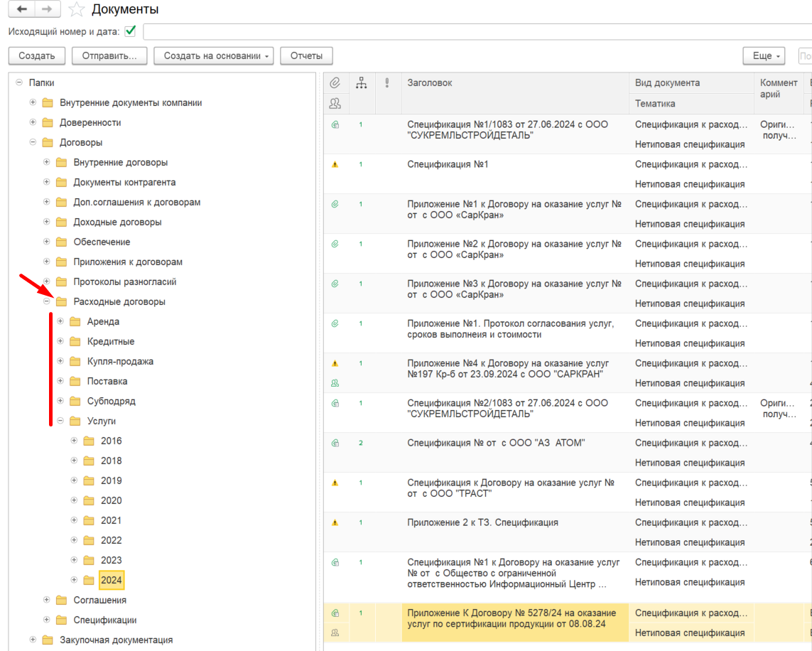This screenshot has width=812, height=651.
Task: Sort by the Заголовок column header
Action: (430, 83)
